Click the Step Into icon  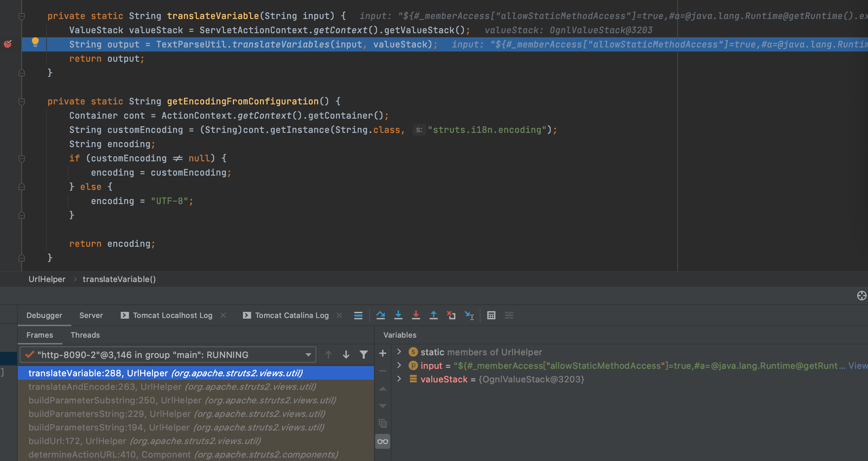pos(398,315)
